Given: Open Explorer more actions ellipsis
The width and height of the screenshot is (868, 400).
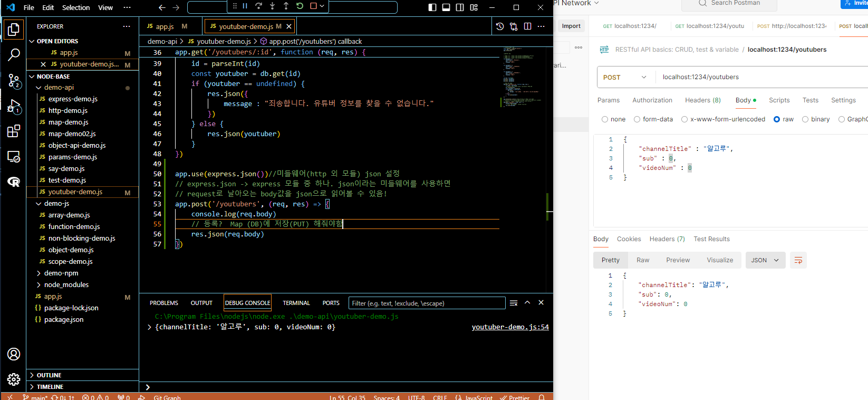Looking at the screenshot, I should click(x=127, y=26).
